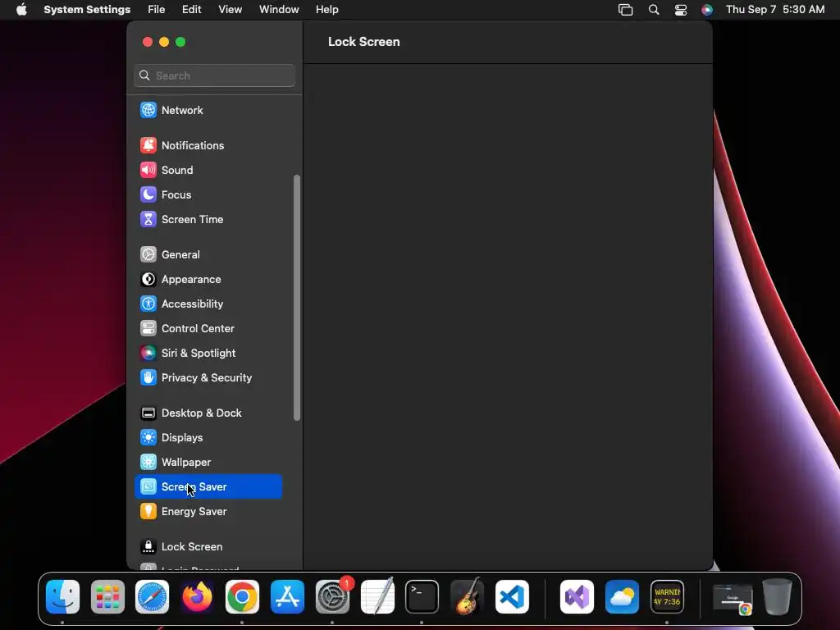Open the Window menu
840x630 pixels.
(x=279, y=10)
